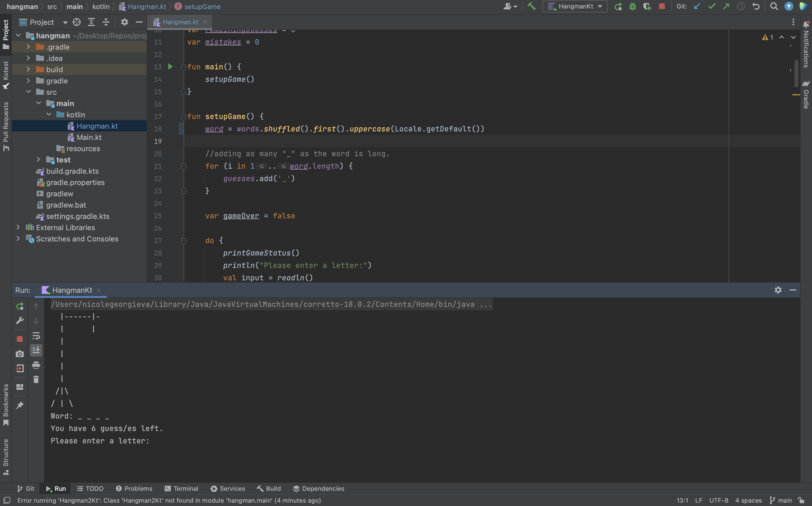The height and width of the screenshot is (506, 812).
Task: Pin the Run tool window with the pin icon
Action: pyautogui.click(x=20, y=405)
